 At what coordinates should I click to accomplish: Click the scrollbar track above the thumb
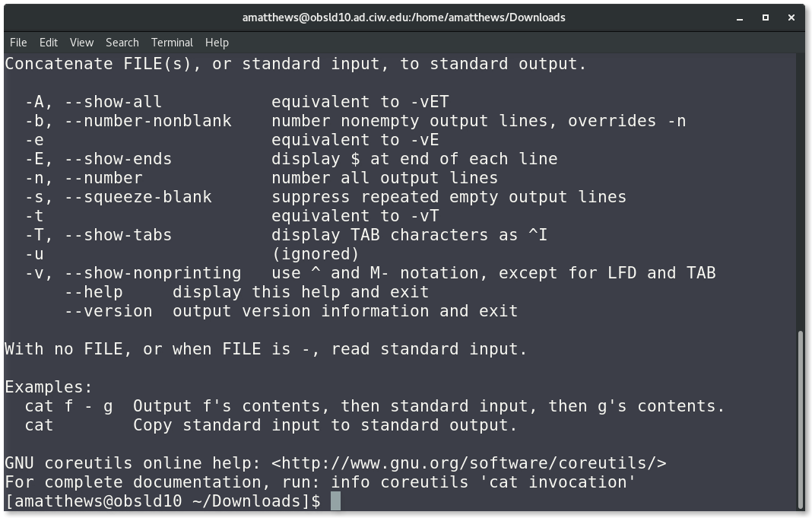point(801,192)
